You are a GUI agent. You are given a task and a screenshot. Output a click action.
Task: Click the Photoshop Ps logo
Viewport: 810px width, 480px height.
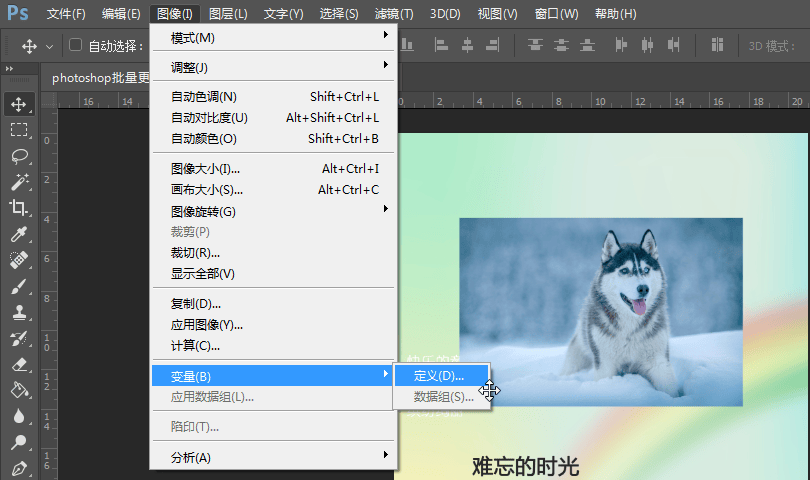coord(18,13)
